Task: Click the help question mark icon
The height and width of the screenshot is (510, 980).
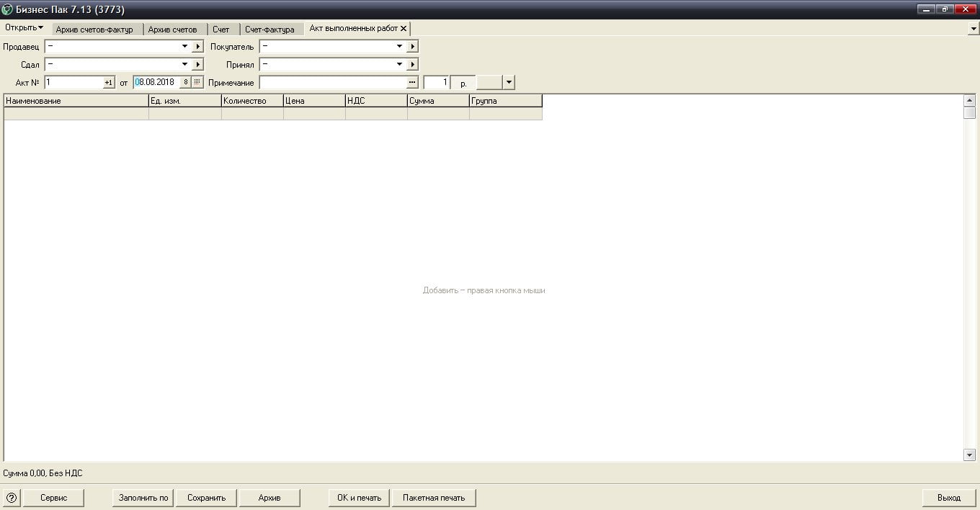Action: tap(11, 498)
